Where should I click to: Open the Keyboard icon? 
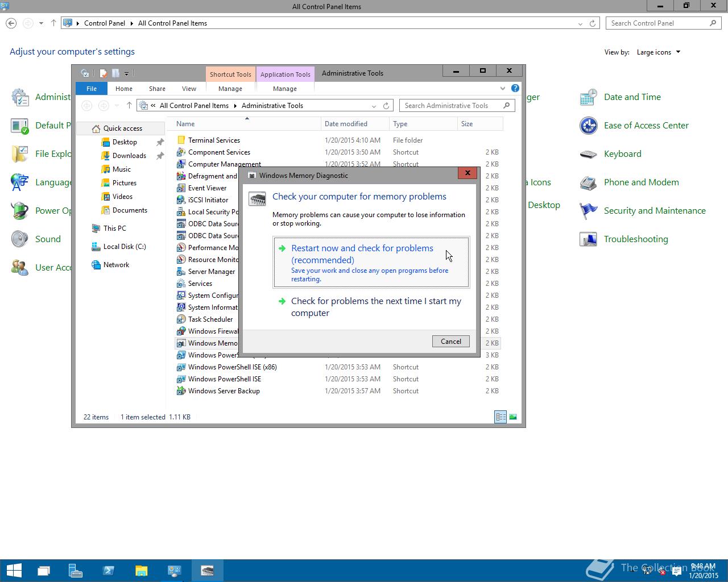click(x=610, y=154)
